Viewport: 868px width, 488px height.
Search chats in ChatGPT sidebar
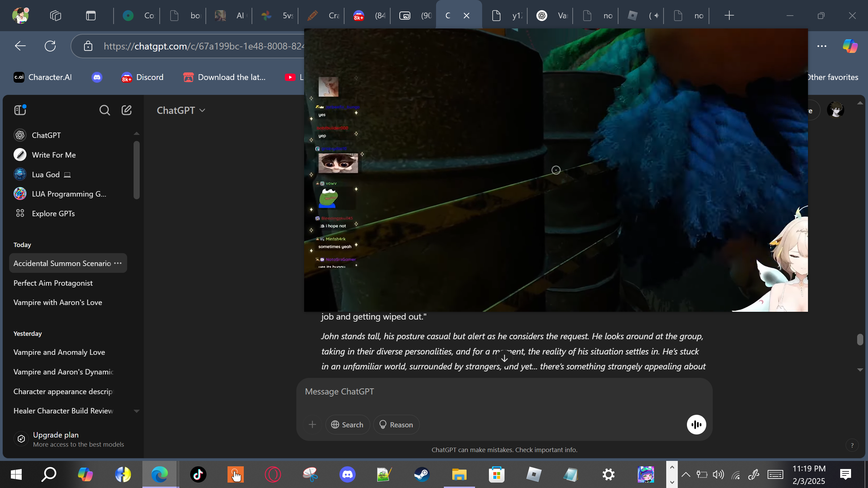104,110
